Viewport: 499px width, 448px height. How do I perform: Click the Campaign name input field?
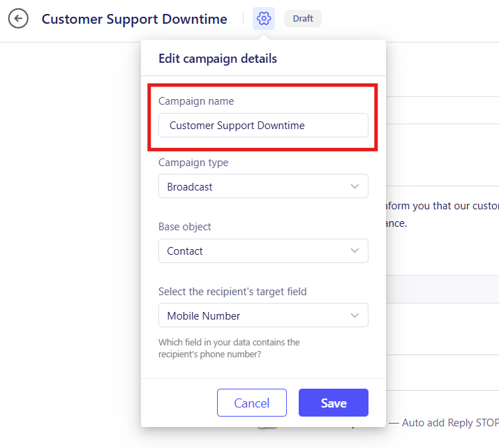tap(263, 125)
